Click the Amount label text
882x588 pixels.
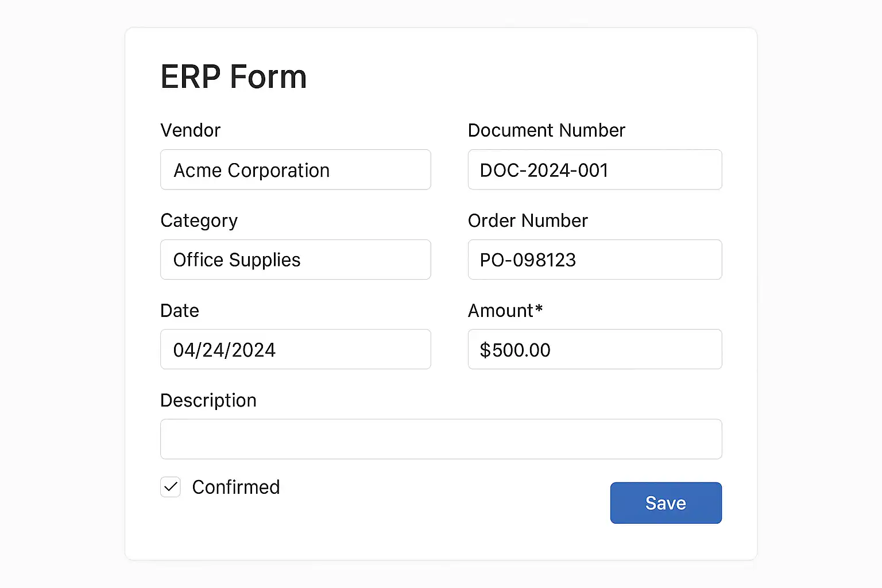500,311
